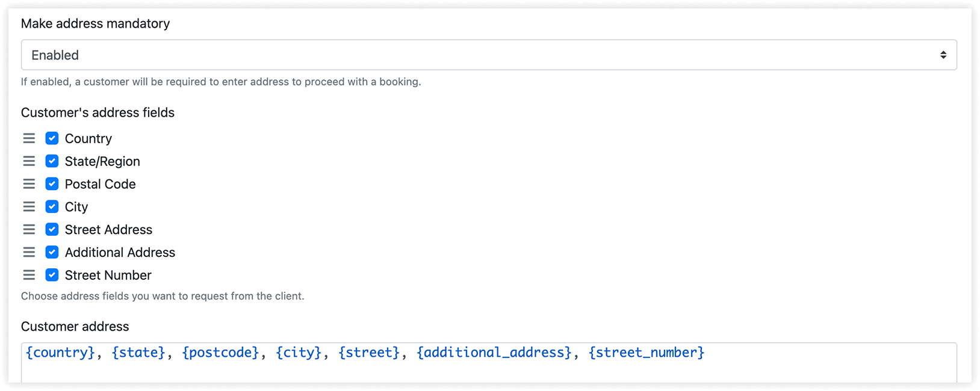Open the Make address mandatory dropdown
The width and height of the screenshot is (980, 391).
coord(489,55)
